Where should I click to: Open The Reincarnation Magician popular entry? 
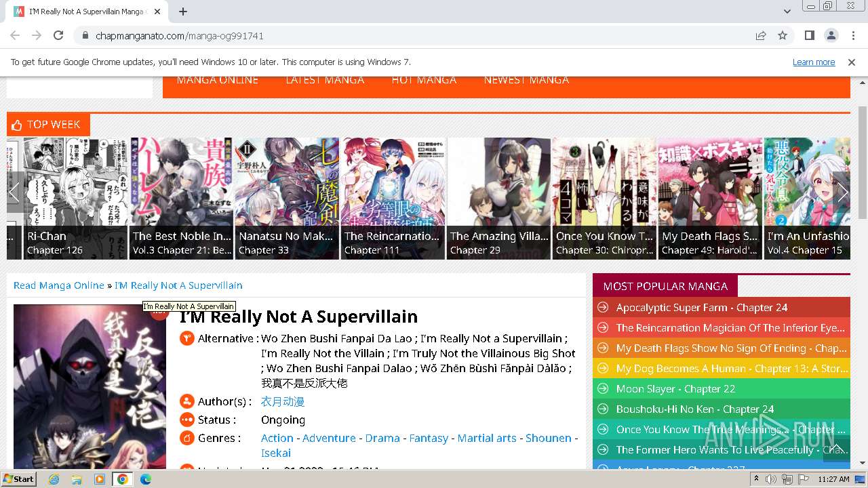coord(730,328)
